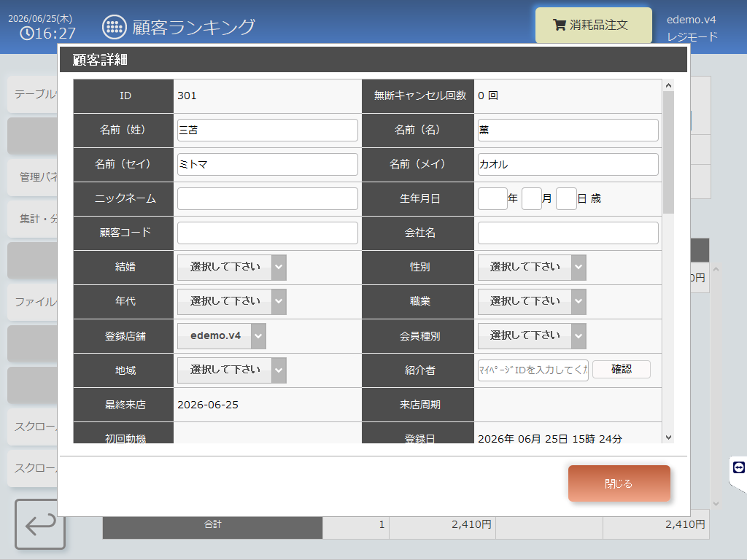Viewport: 747px width, 560px height.
Task: Click the TeamViewer side panel icon
Action: pos(738,467)
